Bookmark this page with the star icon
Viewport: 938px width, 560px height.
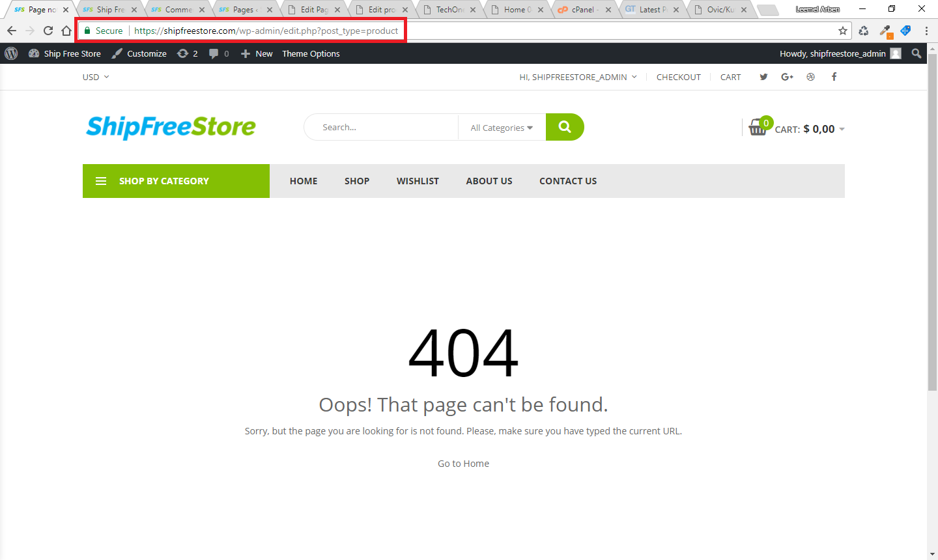click(x=843, y=31)
